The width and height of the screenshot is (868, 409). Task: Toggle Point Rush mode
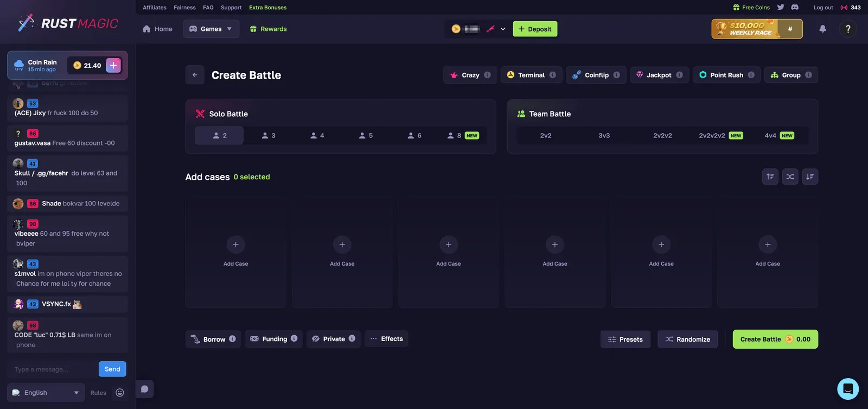pyautogui.click(x=726, y=75)
